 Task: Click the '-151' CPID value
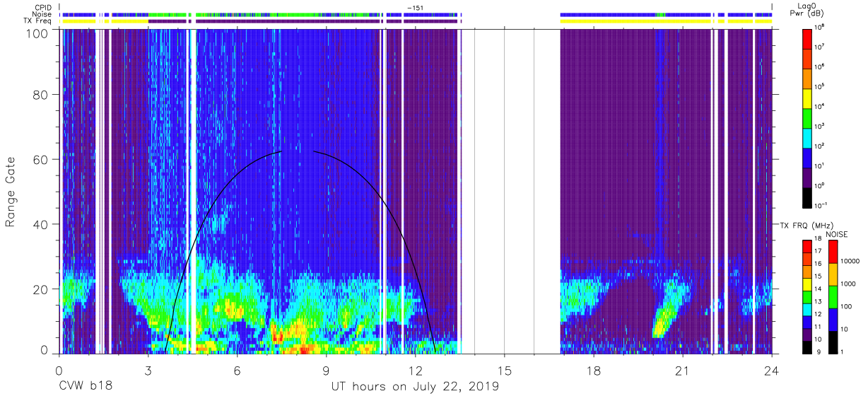tap(415, 8)
